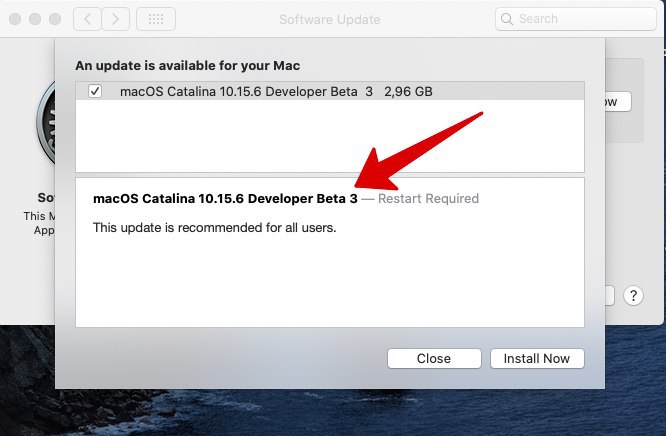Go forward with the toolbar forward arrow
Viewport: 666px width, 436px height.
116,19
